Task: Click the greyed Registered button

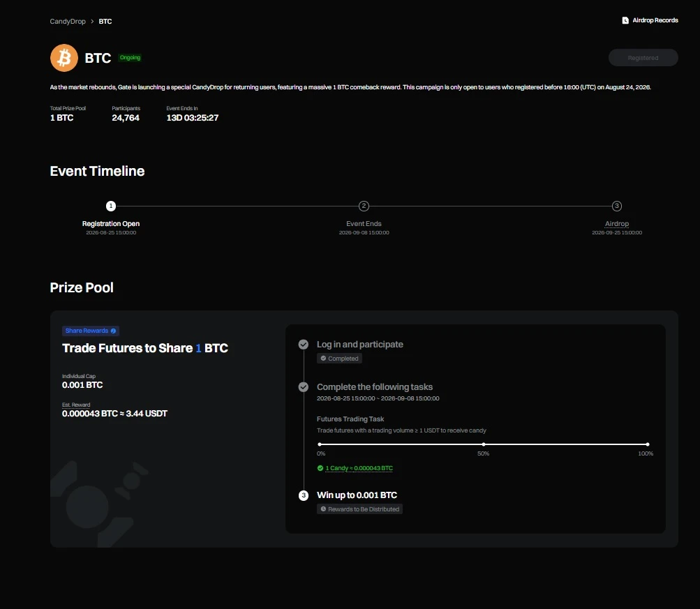Action: tap(643, 58)
